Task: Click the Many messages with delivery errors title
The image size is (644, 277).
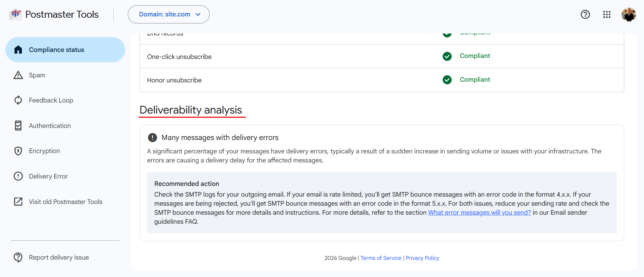Action: tap(220, 138)
